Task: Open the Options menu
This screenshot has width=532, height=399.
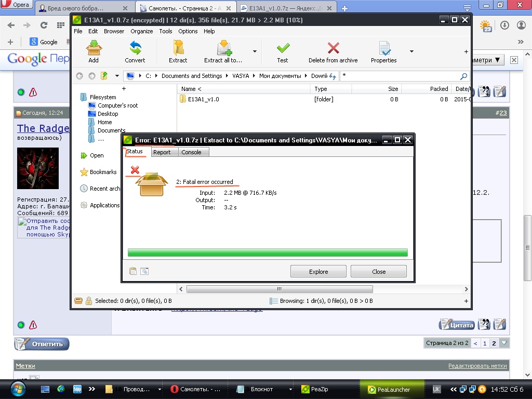Action: pyautogui.click(x=188, y=31)
